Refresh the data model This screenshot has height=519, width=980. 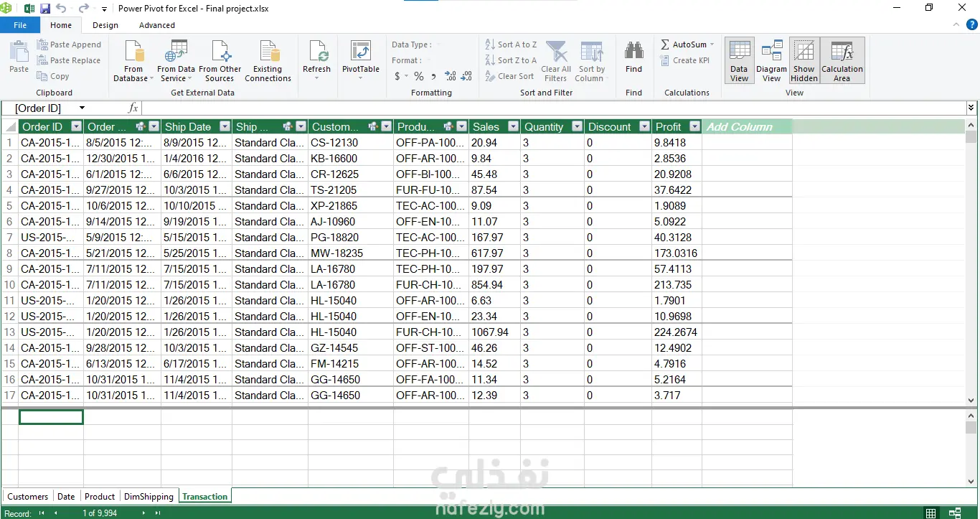tap(316, 61)
